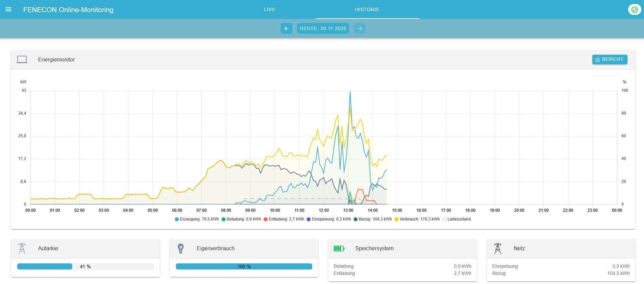Screen dimensions: 644x284
Task: Click the Eigenverbrauch light bulb icon
Action: click(x=181, y=248)
